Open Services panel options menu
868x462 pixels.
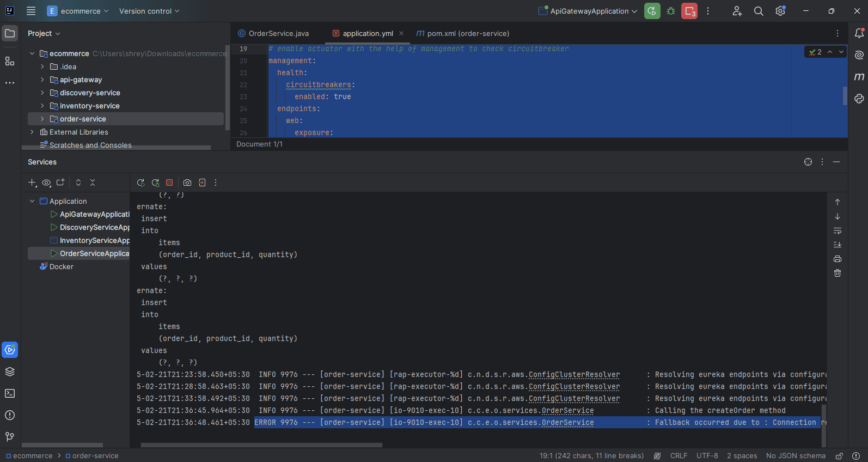[822, 162]
